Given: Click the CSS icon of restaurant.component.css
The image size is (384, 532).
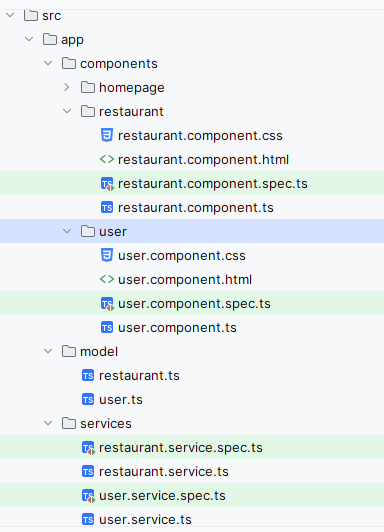Looking at the screenshot, I should click(107, 135).
